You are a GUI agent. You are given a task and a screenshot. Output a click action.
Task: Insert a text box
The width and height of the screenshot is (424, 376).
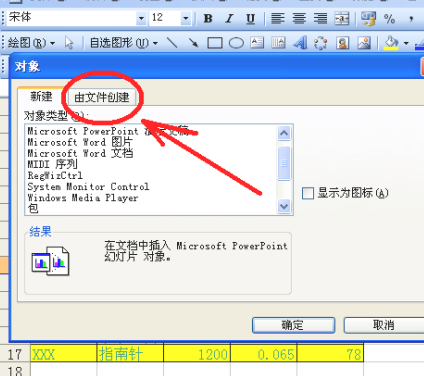pyautogui.click(x=257, y=43)
